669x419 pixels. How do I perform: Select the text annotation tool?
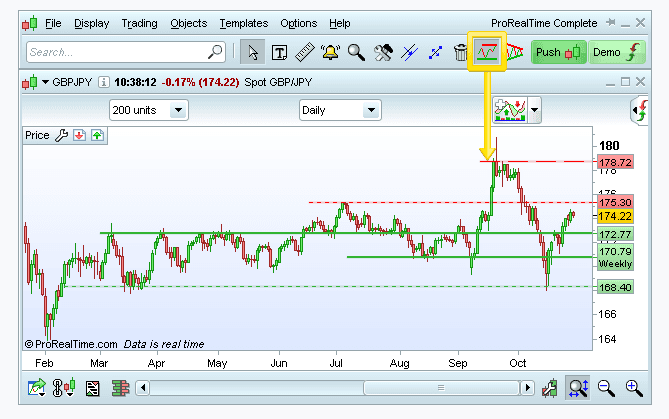tap(280, 52)
